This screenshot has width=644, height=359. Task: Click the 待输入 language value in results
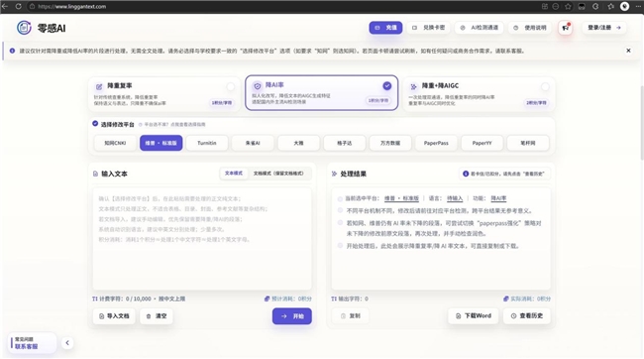point(455,198)
